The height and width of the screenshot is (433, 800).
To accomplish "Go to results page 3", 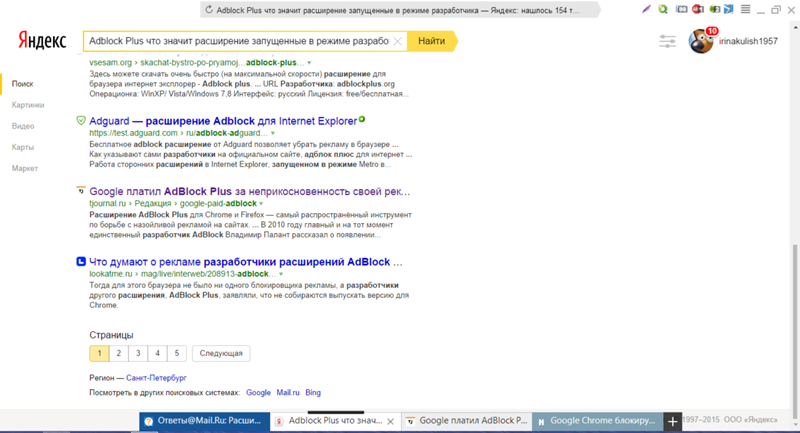I will (x=138, y=353).
